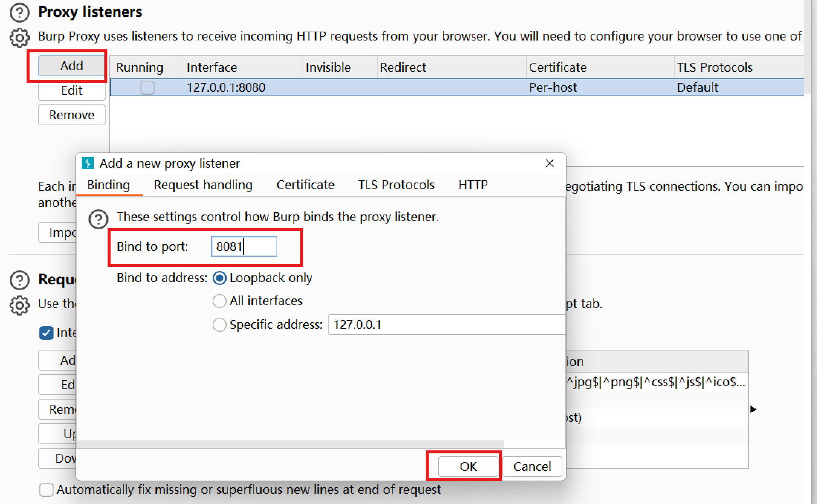
Task: Open the request interception settings gear
Action: [x=19, y=305]
